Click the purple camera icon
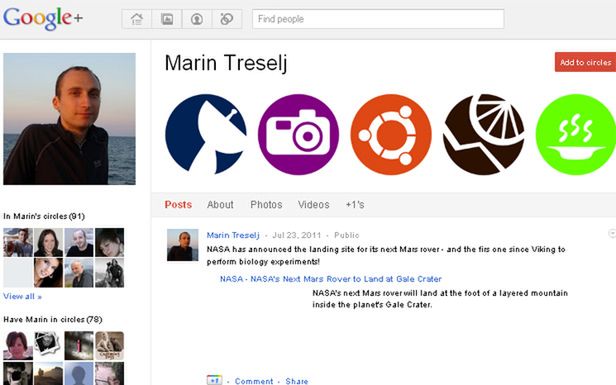616x385 pixels. (x=298, y=134)
